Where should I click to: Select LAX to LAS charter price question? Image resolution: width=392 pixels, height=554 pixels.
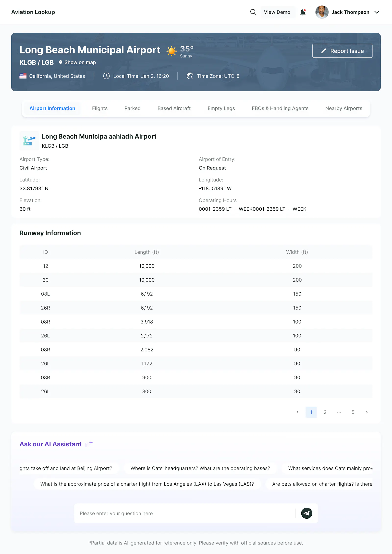[x=147, y=484]
